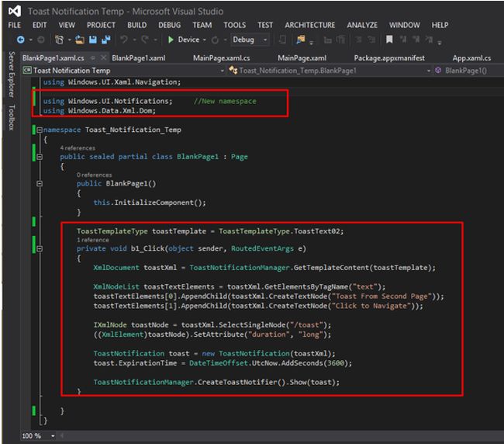Click the 'using Windows.Data.Xml.Dom;' line
504x444 pixels.
[99, 111]
